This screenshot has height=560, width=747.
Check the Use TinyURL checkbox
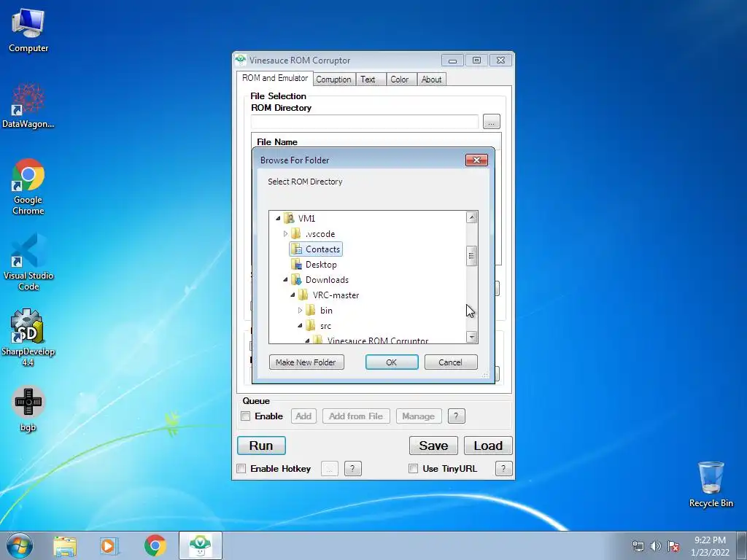click(x=413, y=468)
